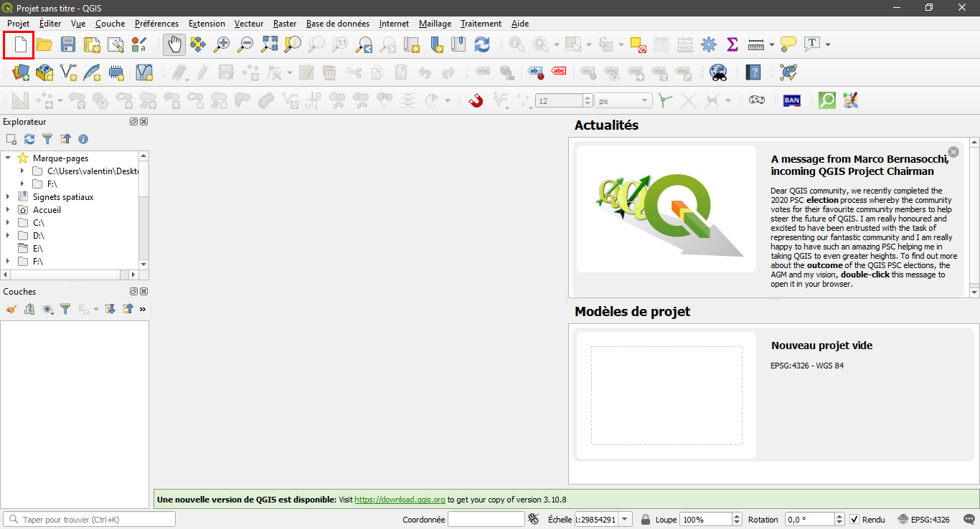Viewport: 980px width, 529px height.
Task: Toggle the scale lock padlock icon
Action: (646, 520)
